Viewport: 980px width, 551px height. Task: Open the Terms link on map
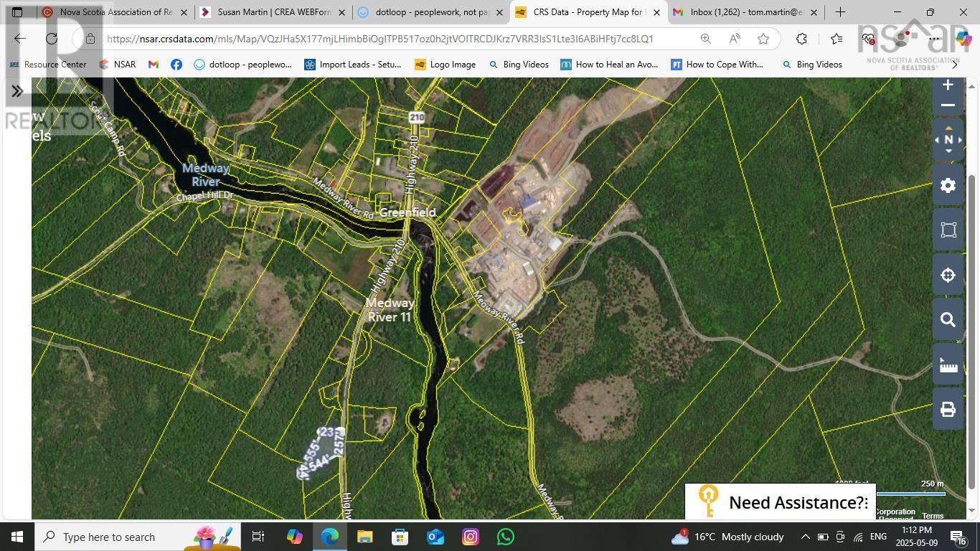pos(933,516)
